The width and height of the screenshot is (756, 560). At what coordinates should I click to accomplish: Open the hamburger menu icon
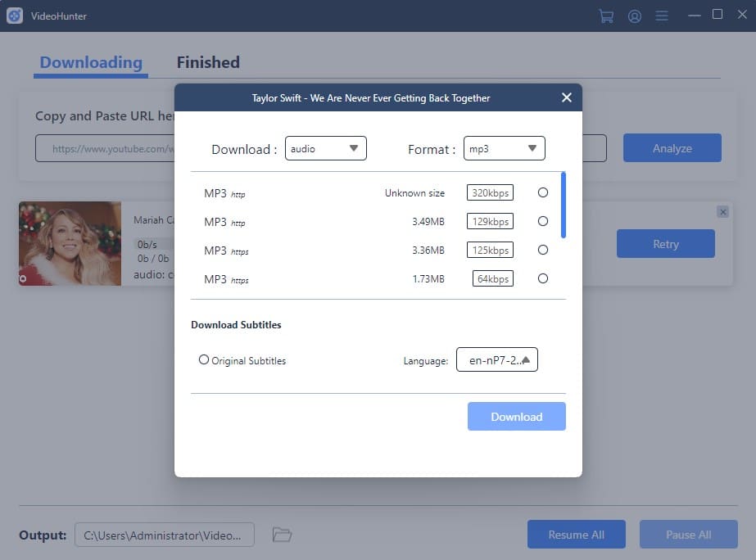coord(662,16)
